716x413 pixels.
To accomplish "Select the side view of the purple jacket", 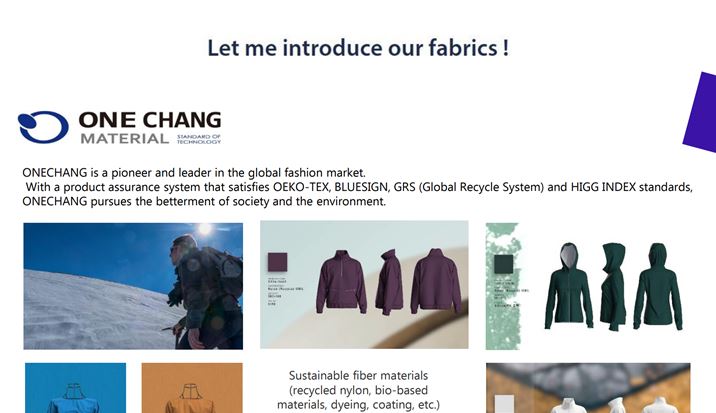I will (389, 281).
